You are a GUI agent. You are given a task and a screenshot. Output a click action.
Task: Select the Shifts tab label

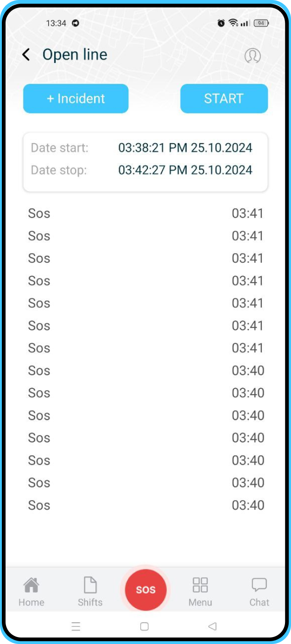[x=90, y=602]
